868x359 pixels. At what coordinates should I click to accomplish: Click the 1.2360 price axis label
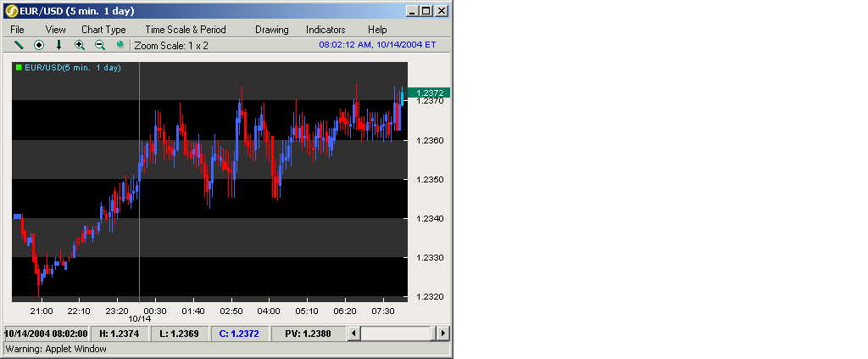[430, 141]
